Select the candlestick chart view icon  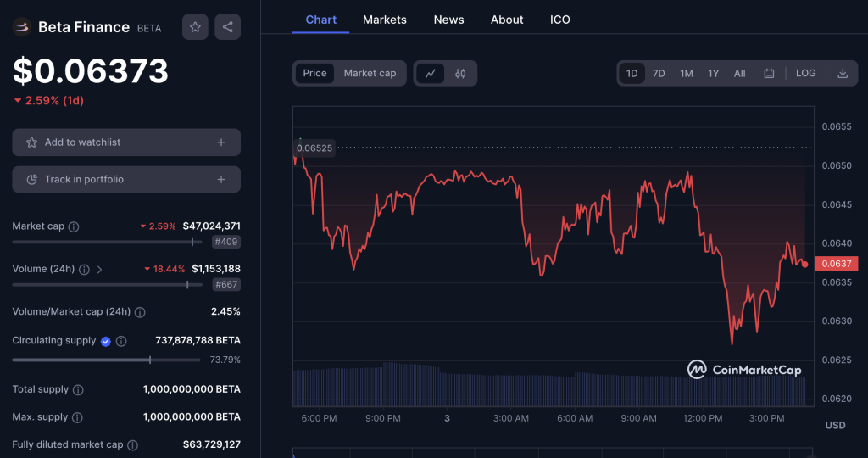(x=460, y=73)
